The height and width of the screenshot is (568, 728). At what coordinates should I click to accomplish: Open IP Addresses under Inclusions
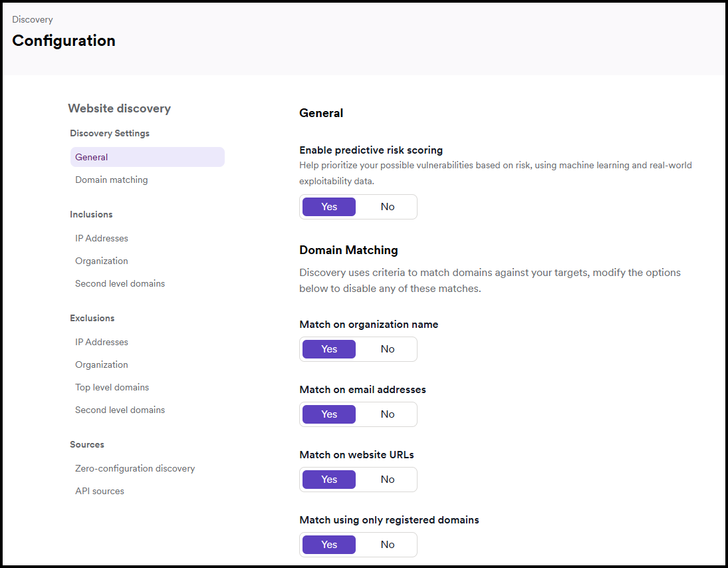pyautogui.click(x=101, y=238)
